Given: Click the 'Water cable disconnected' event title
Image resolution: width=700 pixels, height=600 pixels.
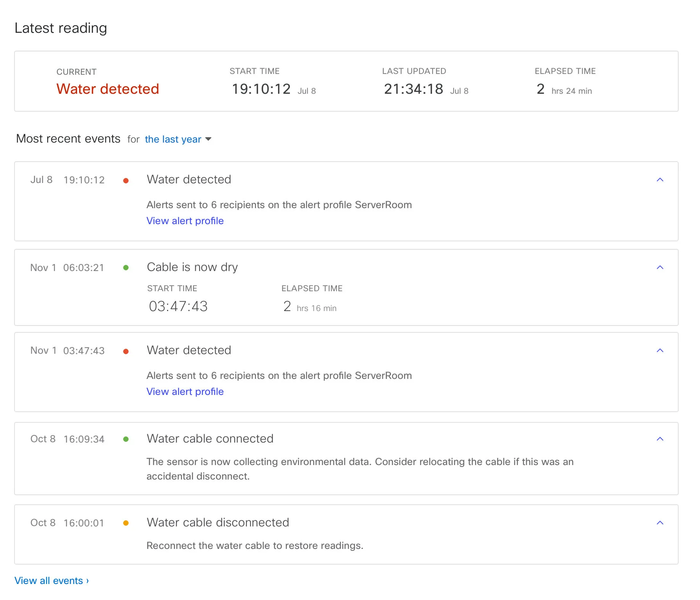Looking at the screenshot, I should (x=218, y=522).
